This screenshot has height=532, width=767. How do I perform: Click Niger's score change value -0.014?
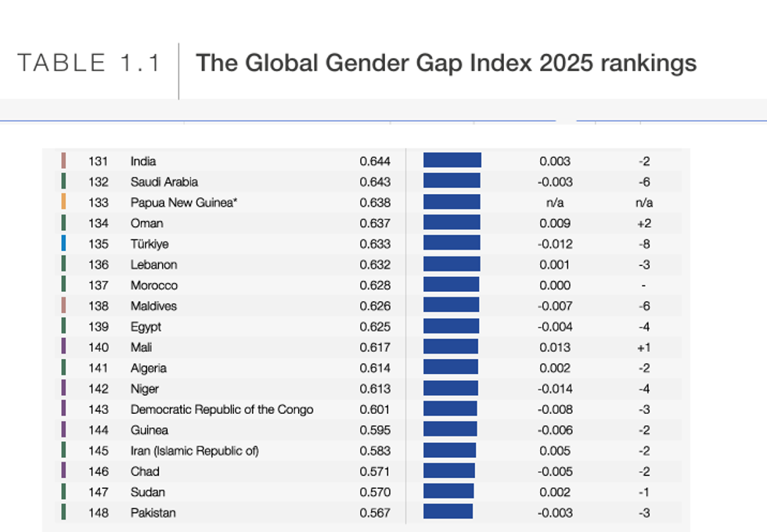tap(555, 389)
